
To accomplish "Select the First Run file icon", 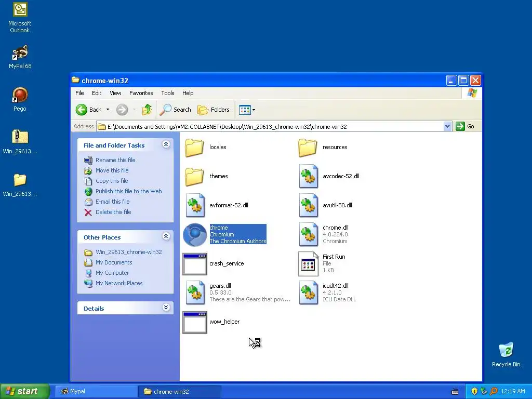I will [x=308, y=263].
